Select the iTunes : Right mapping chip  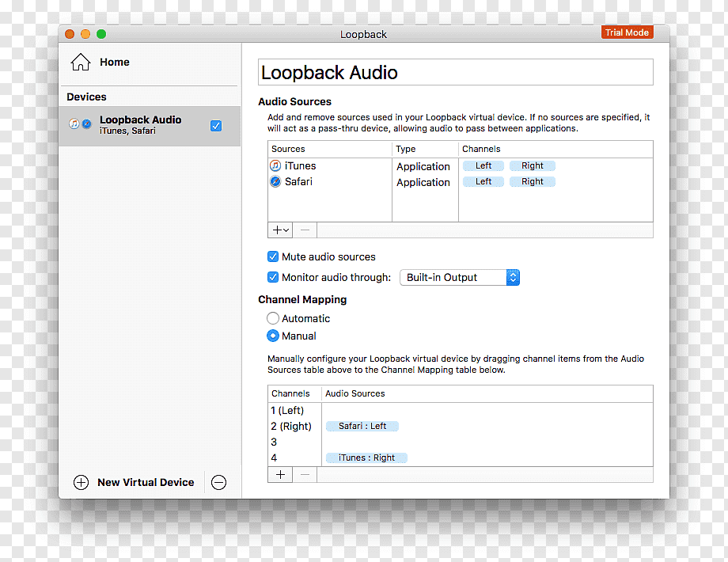click(366, 458)
